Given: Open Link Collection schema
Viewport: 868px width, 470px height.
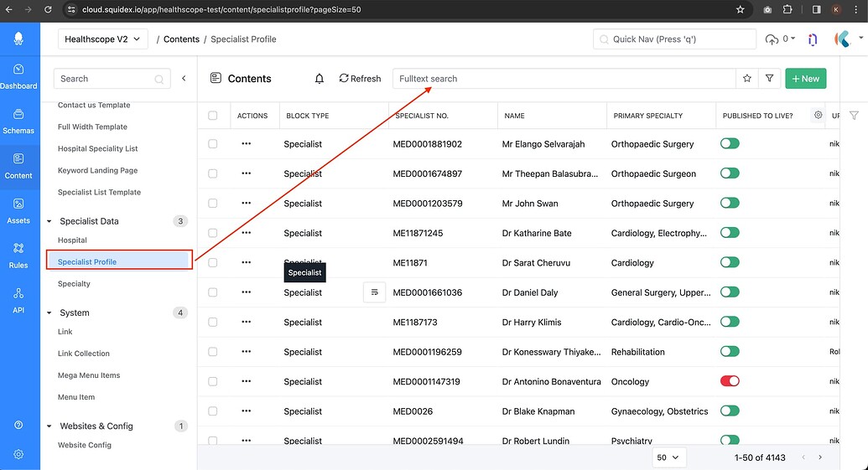Looking at the screenshot, I should tap(84, 354).
